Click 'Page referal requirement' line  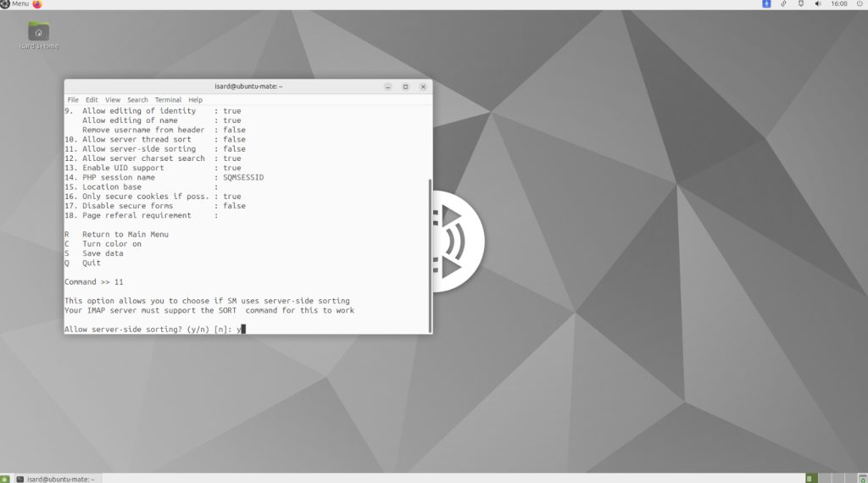[x=142, y=215]
